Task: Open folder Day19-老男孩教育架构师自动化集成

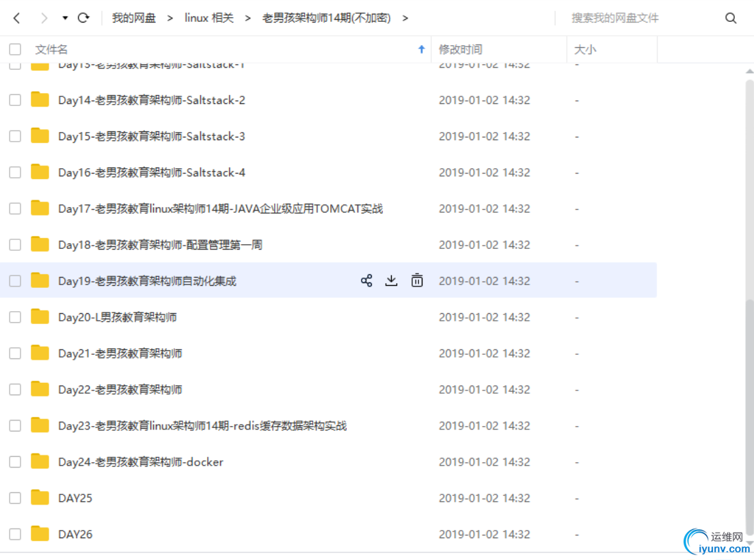Action: click(147, 281)
